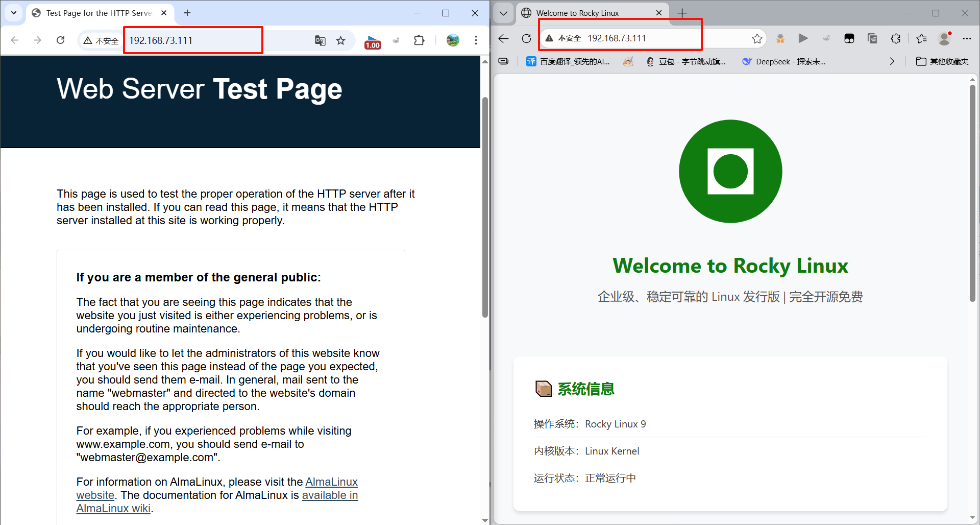This screenshot has width=980, height=525.
Task: Open the orange extension icon in Edge toolbar
Action: pyautogui.click(x=780, y=38)
